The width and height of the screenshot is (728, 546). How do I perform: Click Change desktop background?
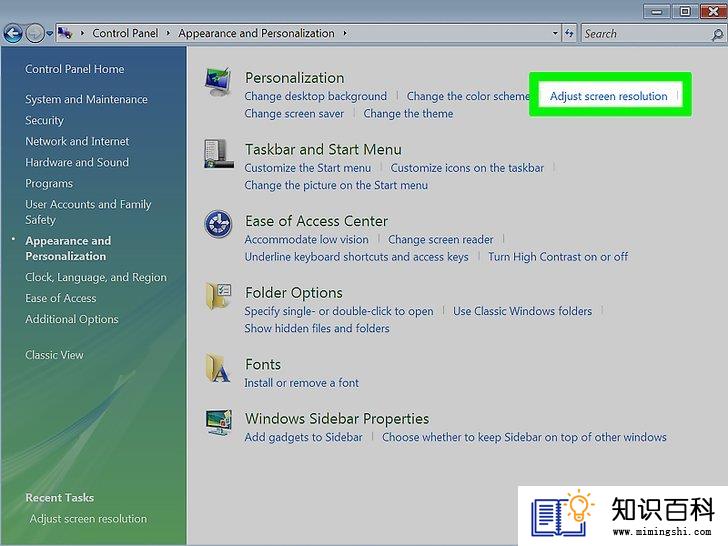point(316,96)
